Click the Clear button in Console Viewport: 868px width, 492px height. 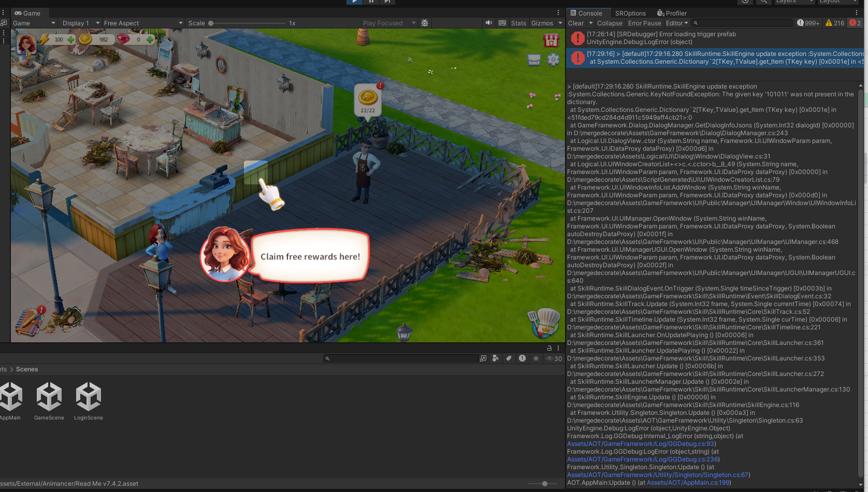pos(576,23)
